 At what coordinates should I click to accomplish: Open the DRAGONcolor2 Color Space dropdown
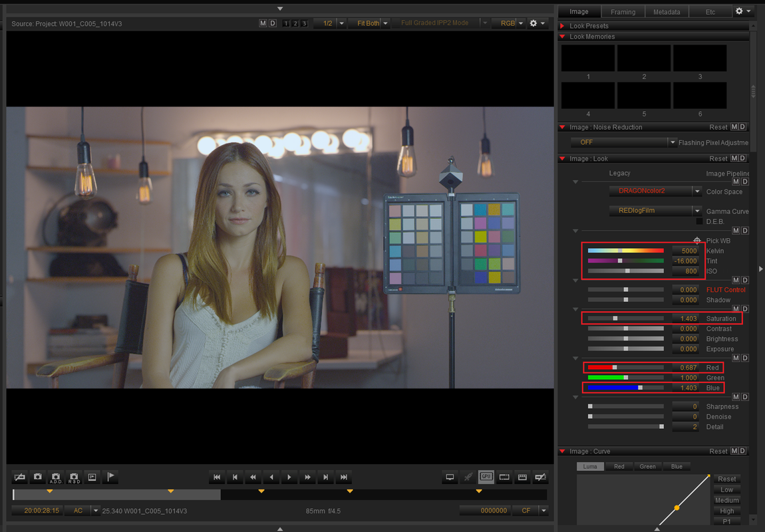(655, 191)
